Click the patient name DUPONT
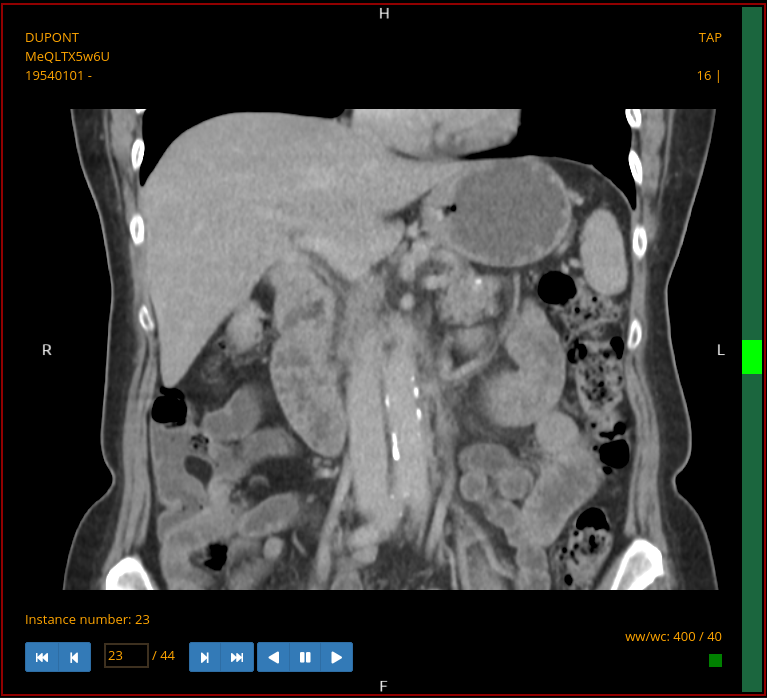 click(52, 38)
